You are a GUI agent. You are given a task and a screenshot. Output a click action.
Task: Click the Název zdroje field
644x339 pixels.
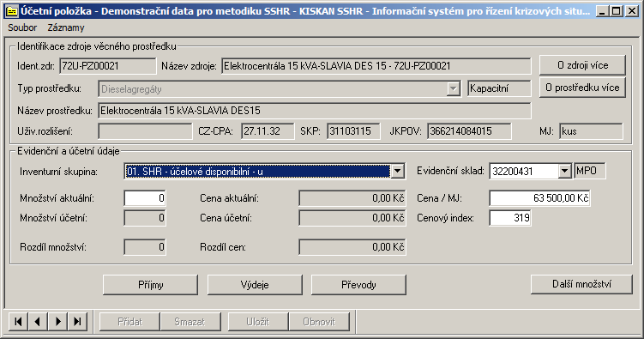point(376,66)
